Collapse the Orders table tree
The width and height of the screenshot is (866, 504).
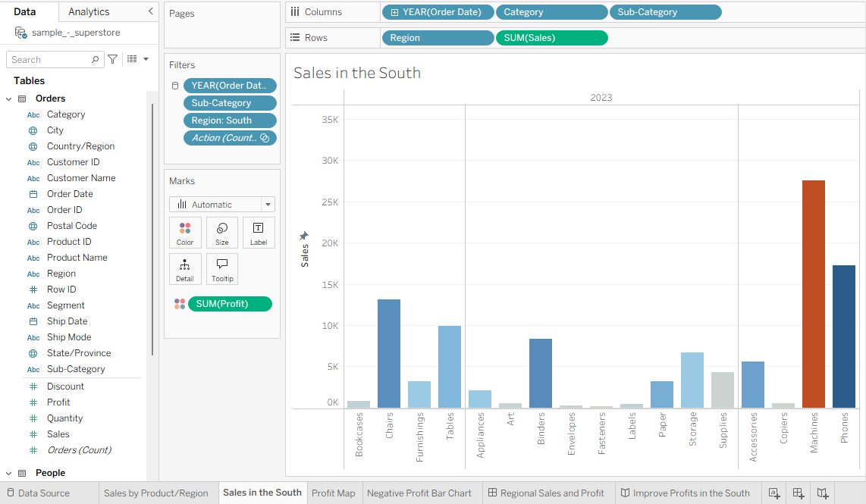[x=9, y=99]
